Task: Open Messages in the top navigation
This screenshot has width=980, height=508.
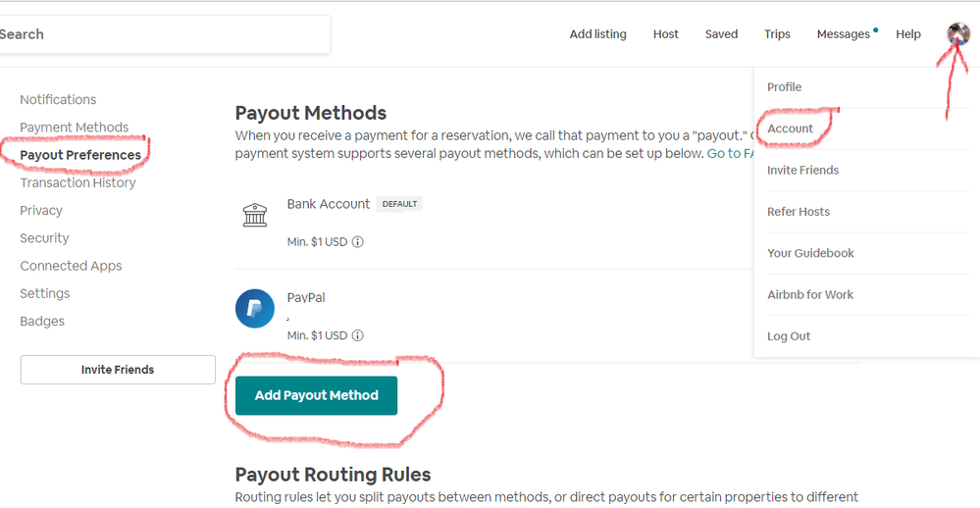Action: 843,34
